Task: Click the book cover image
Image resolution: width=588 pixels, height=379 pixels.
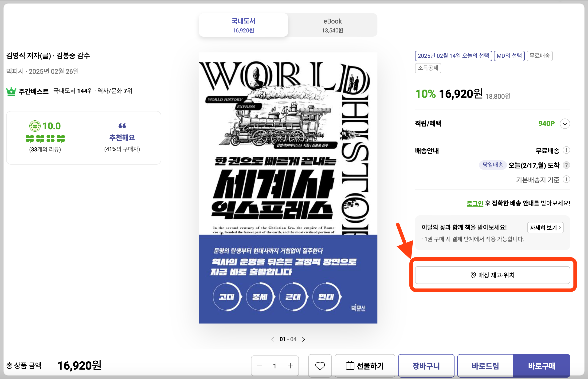Action: 288,188
